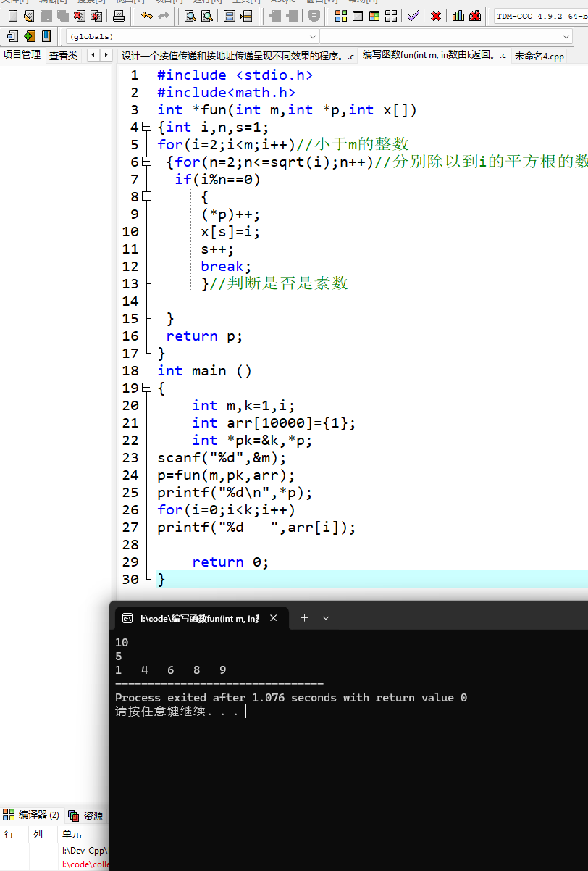
Task: Click the Open file toolbar icon
Action: tap(29, 16)
